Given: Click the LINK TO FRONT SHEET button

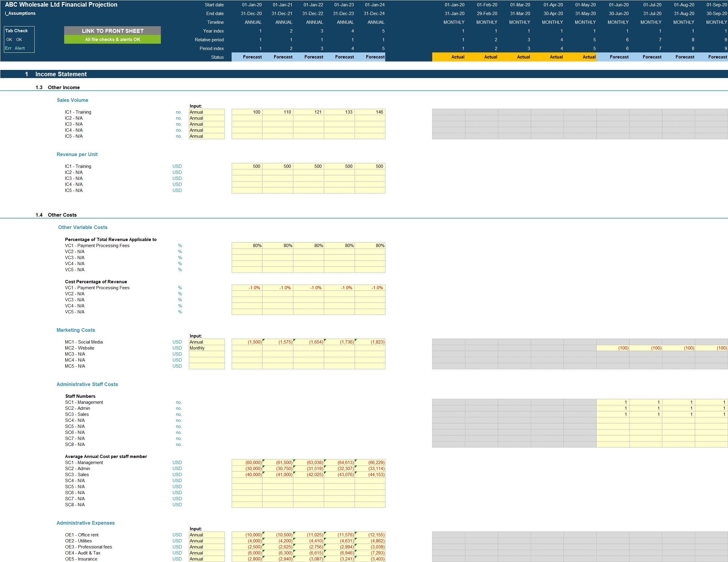Looking at the screenshot, I should (112, 31).
